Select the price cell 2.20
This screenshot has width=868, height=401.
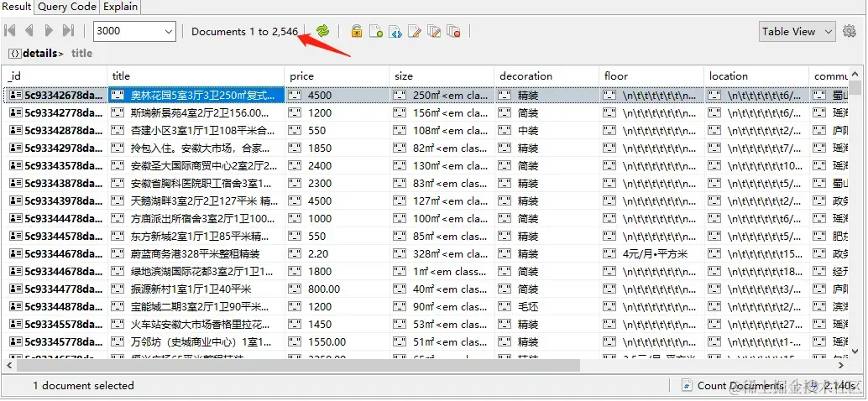[337, 254]
